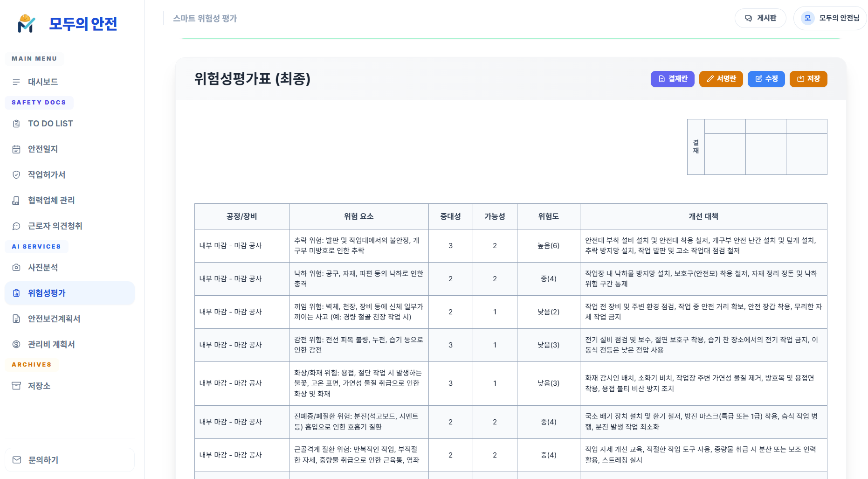Screen dimensions: 868x479
Task: Open the 모두의 안전님 profile menu
Action: click(x=830, y=18)
